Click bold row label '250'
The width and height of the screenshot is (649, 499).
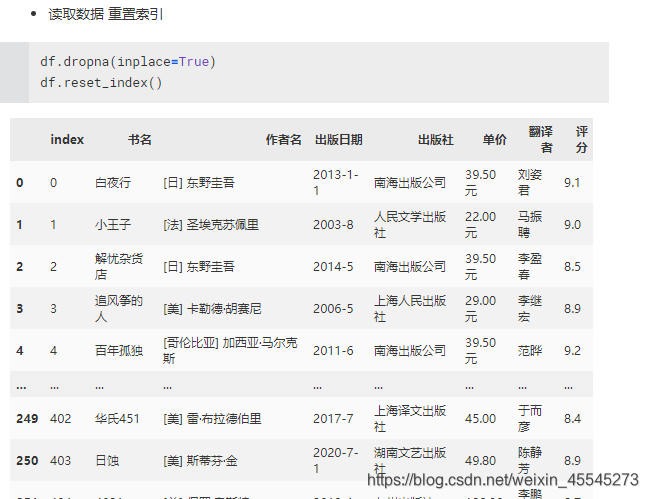[27, 461]
